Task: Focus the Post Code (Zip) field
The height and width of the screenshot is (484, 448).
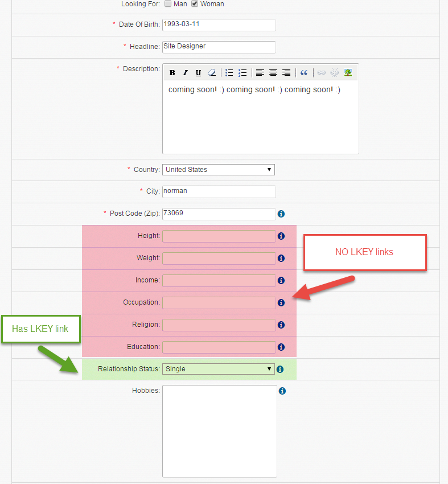Action: coord(219,214)
